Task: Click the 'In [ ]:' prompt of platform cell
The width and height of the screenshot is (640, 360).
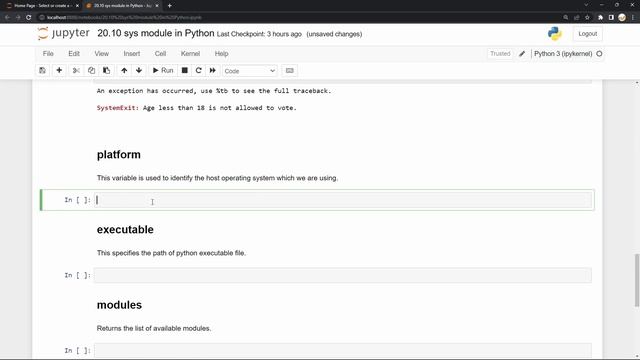Action: coord(78,200)
